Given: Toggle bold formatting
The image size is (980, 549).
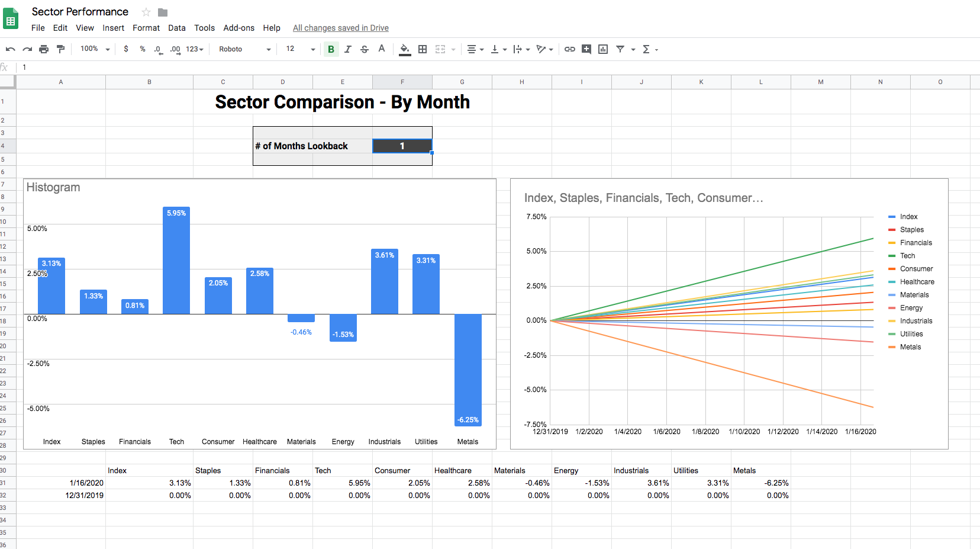Looking at the screenshot, I should pos(331,49).
